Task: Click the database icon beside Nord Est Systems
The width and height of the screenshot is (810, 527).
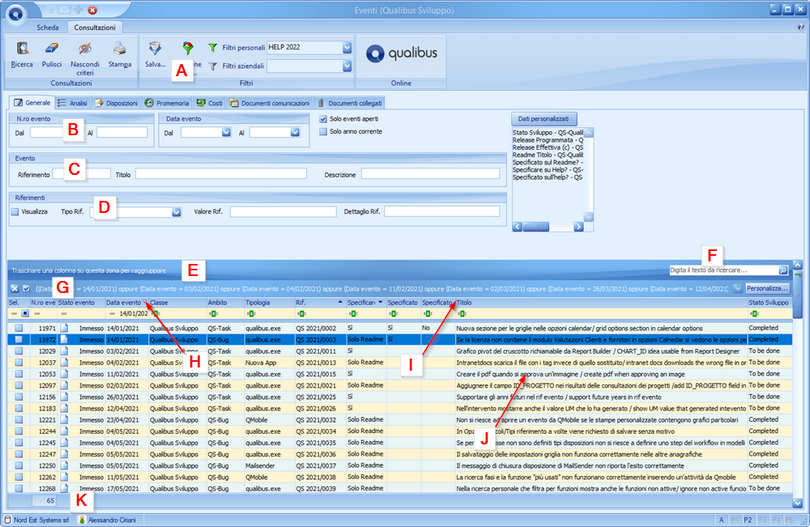Action: click(8, 520)
